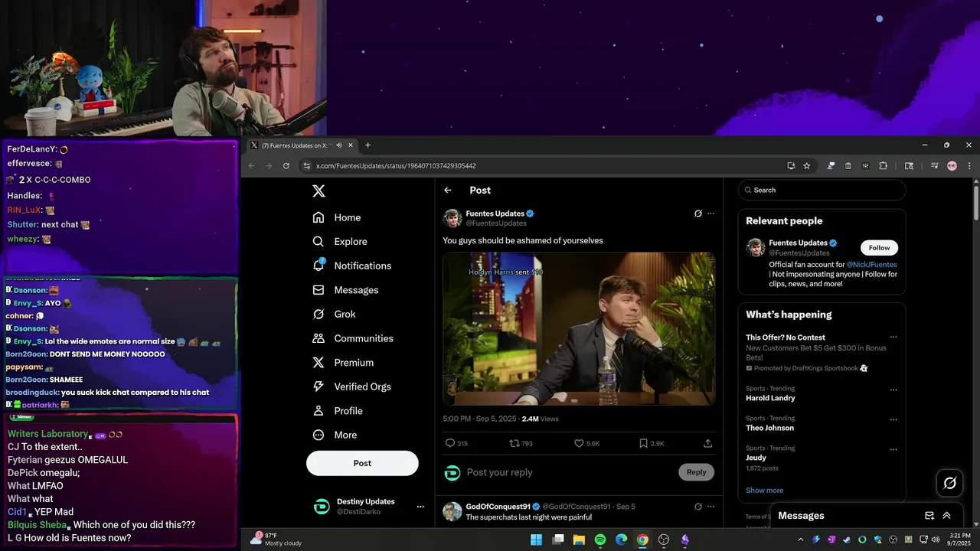Viewport: 980px width, 551px height.
Task: Like the post via heart icon
Action: [579, 443]
